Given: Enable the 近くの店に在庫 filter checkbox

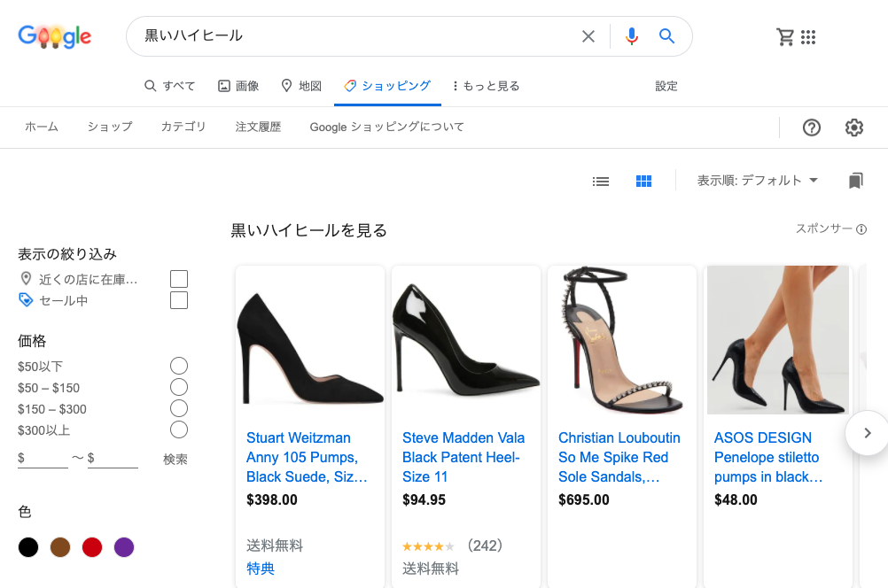Looking at the screenshot, I should coord(178,278).
